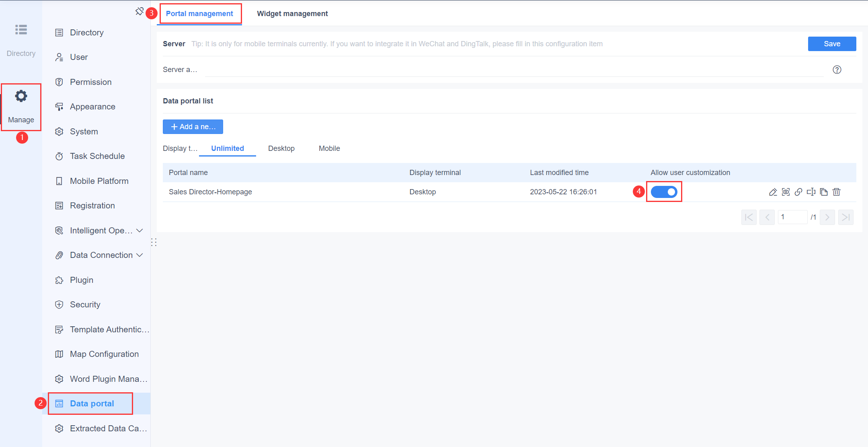Click the Save button
Image resolution: width=868 pixels, height=447 pixels.
832,43
